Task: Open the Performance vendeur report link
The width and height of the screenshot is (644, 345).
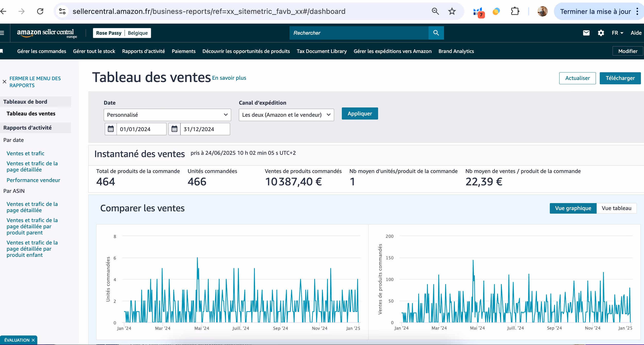Action: pyautogui.click(x=33, y=180)
